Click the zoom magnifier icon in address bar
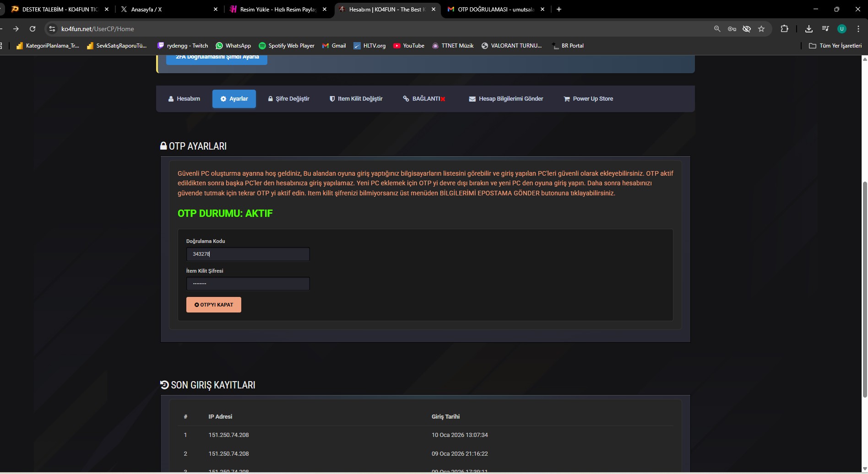 click(x=717, y=29)
